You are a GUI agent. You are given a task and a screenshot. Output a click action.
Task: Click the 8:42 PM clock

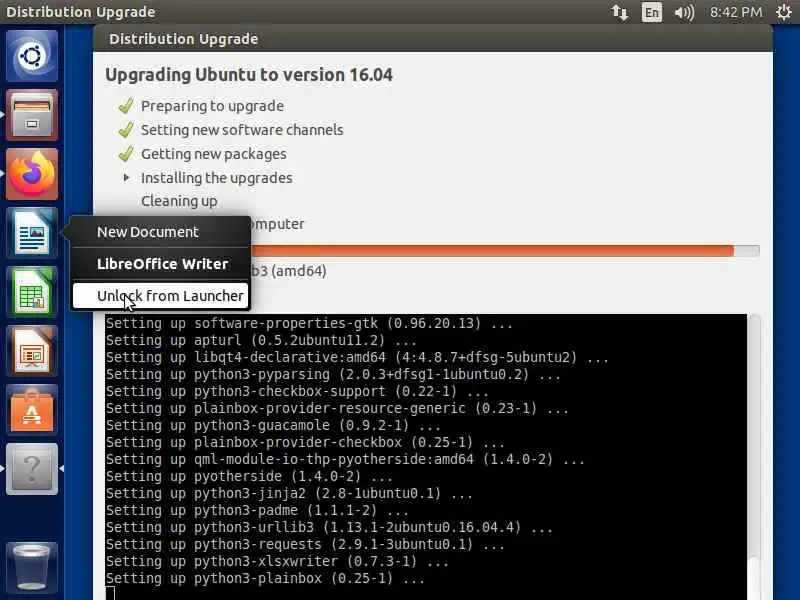[736, 12]
